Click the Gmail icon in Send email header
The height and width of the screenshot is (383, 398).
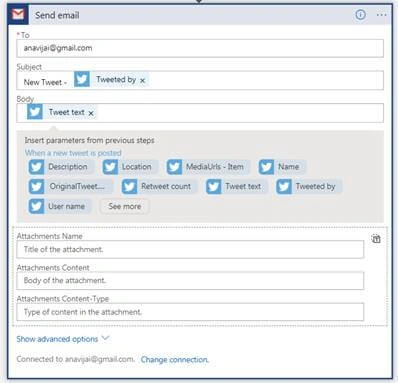[x=18, y=15]
